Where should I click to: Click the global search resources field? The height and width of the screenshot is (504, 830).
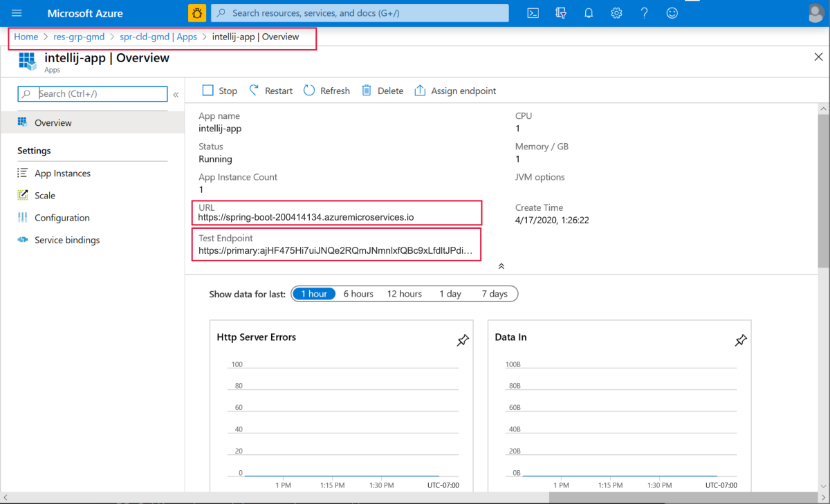360,13
